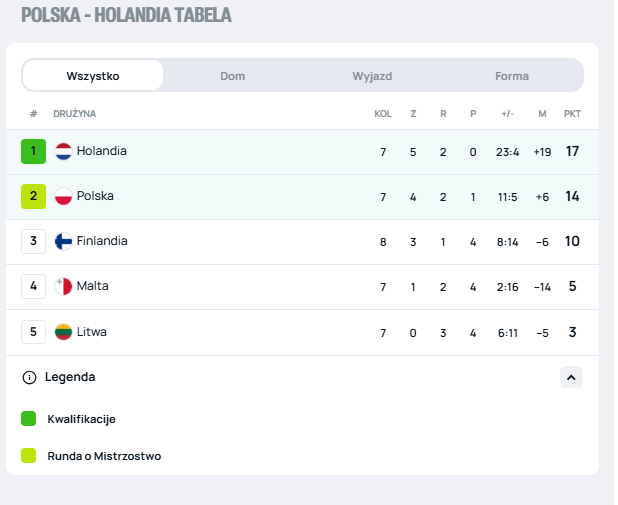Image resolution: width=618 pixels, height=505 pixels.
Task: Click the Litwa team name
Action: [92, 332]
